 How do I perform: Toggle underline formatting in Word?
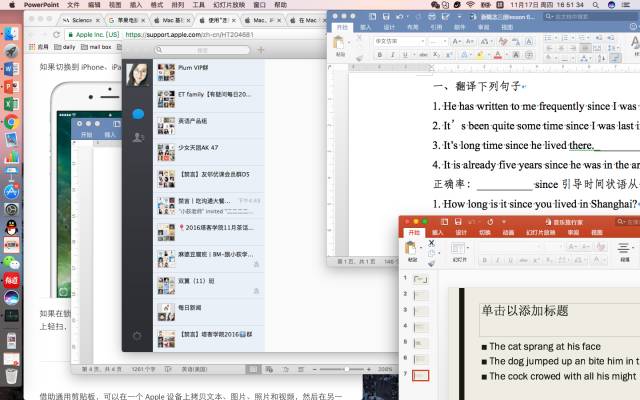tap(404, 55)
